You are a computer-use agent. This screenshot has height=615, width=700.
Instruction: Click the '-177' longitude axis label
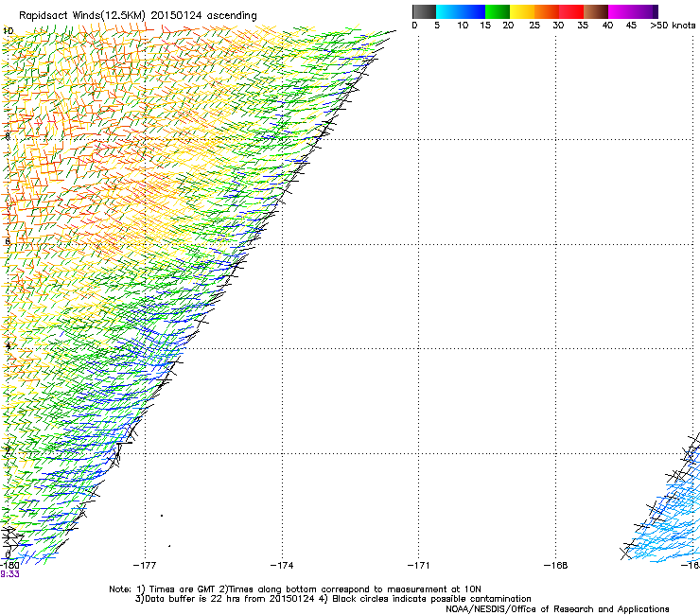145,566
